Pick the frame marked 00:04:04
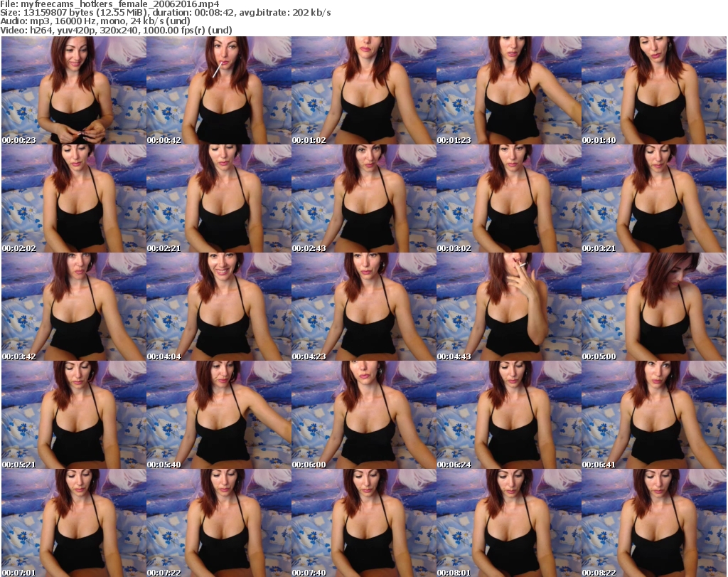728x577 pixels. coord(219,307)
